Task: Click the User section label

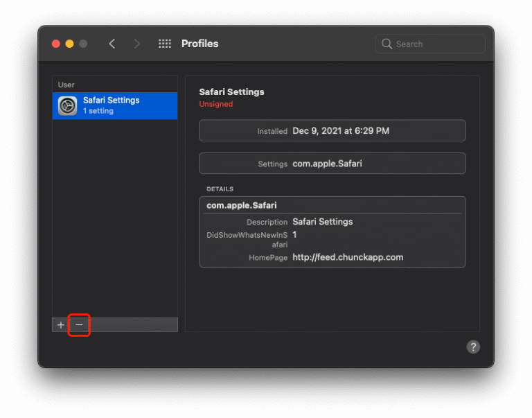Action: click(x=66, y=85)
